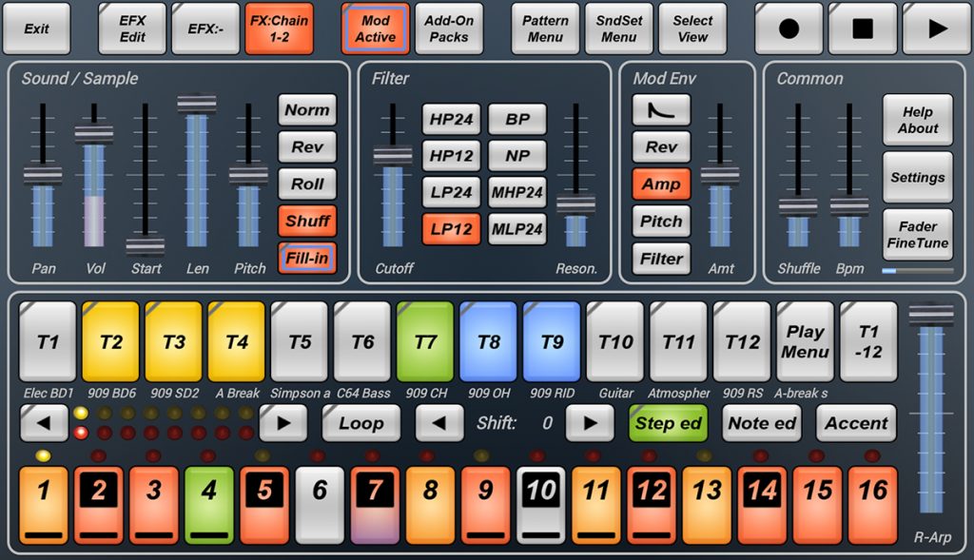Start playback with the Play triangle
This screenshot has height=560, width=974.
click(x=936, y=29)
